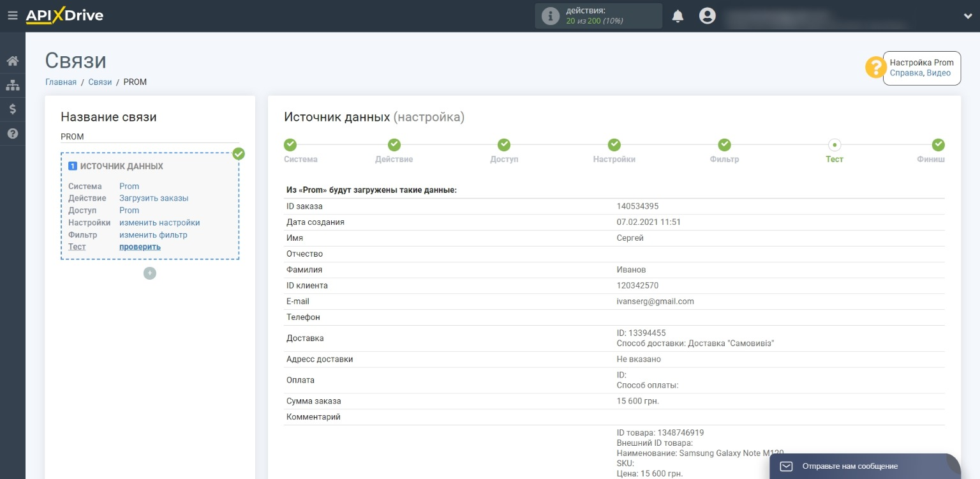Open the user profile avatar icon
This screenshot has height=479, width=980.
707,16
